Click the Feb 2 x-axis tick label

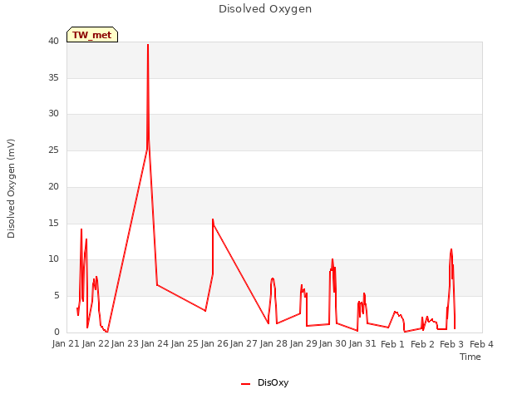tap(422, 344)
